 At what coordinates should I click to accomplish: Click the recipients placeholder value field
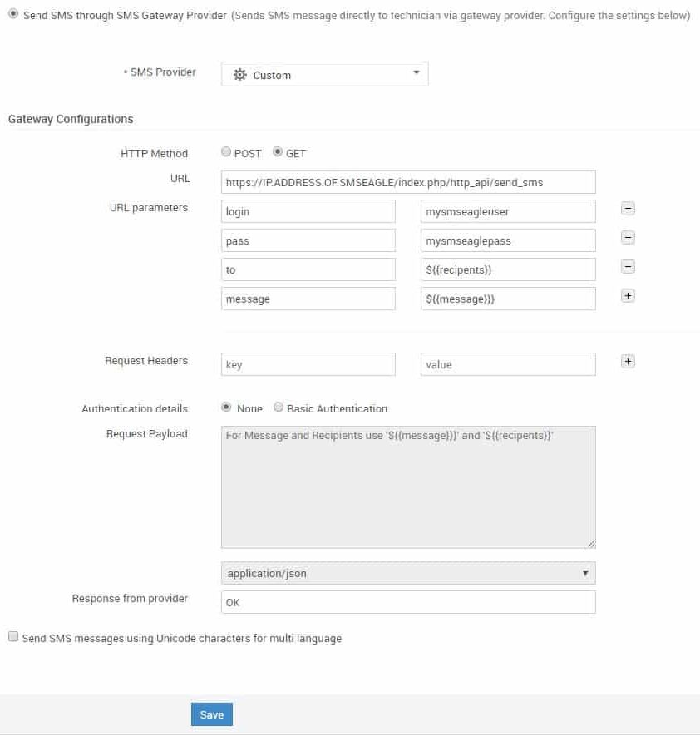pos(508,269)
